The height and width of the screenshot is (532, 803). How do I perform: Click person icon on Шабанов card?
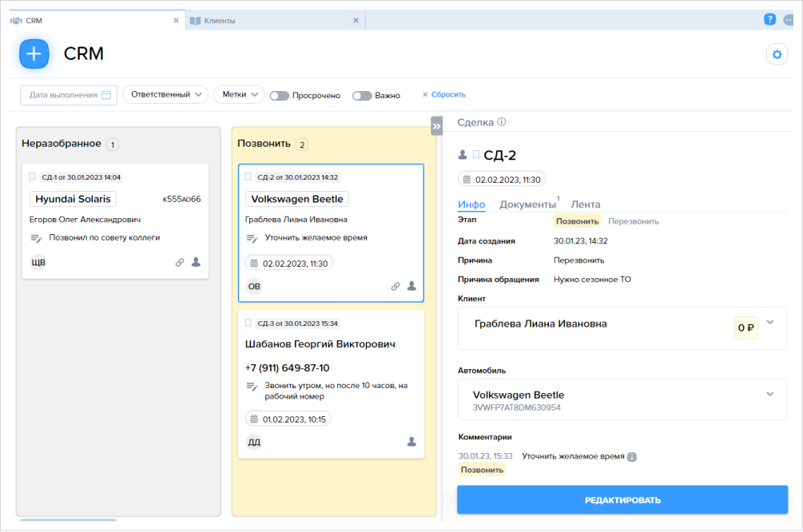(411, 442)
